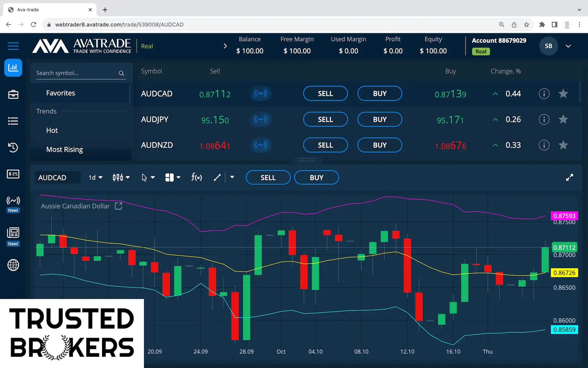Image resolution: width=588 pixels, height=368 pixels.
Task: Click SELL in the AUDJPY row
Action: tap(325, 119)
